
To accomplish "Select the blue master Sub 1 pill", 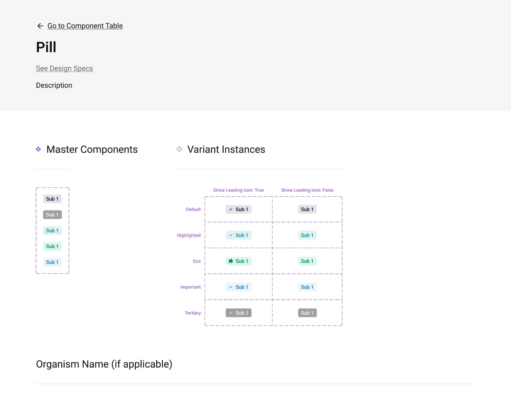I will (52, 262).
